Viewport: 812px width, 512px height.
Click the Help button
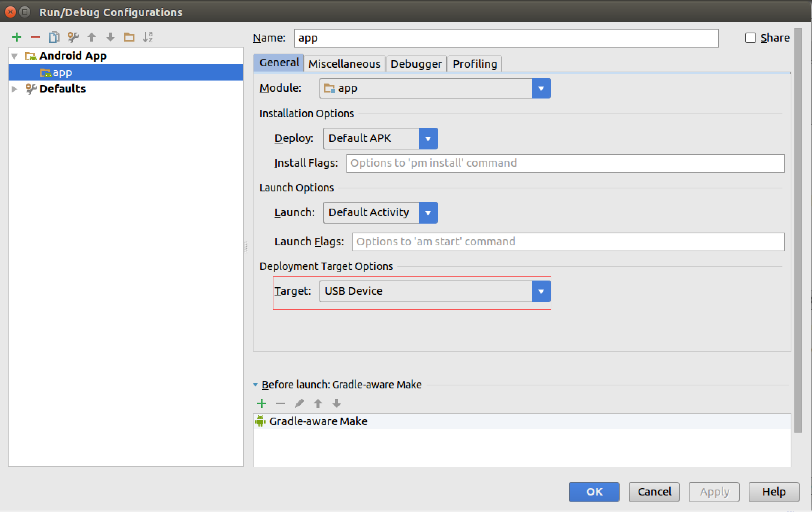click(x=774, y=492)
